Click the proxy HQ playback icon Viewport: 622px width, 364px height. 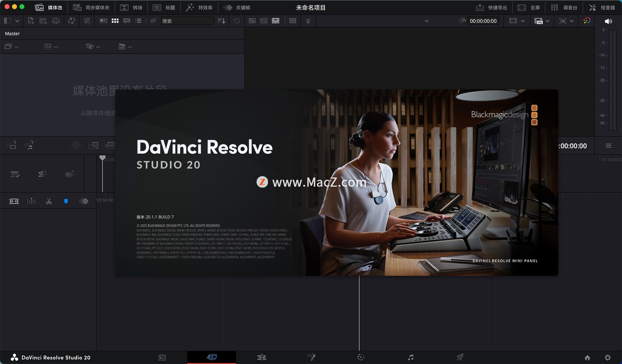538,21
